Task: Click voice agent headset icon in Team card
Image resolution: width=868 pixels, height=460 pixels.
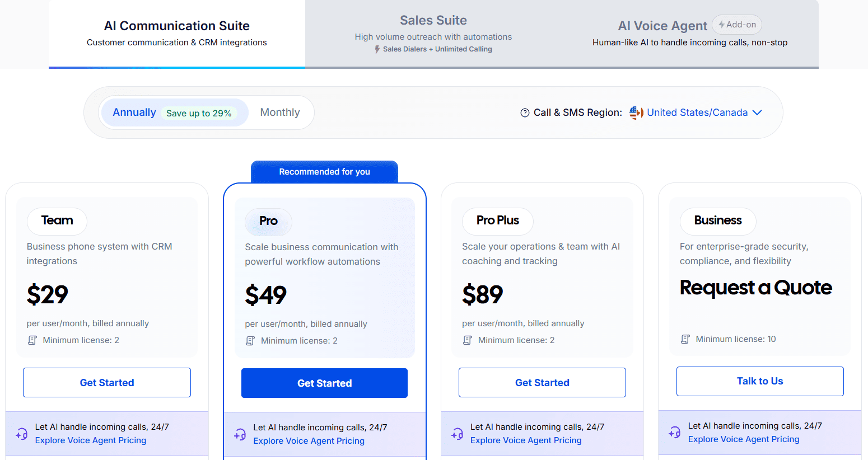Action: tap(22, 434)
